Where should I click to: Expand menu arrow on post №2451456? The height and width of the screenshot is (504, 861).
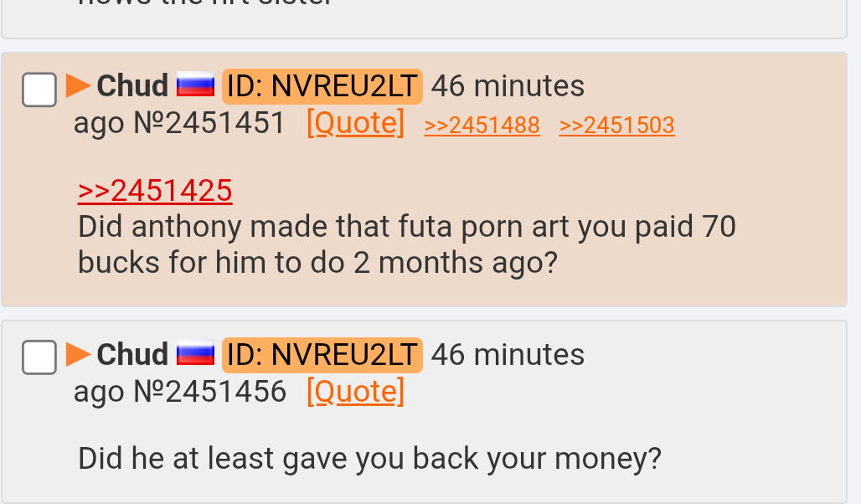pos(78,354)
